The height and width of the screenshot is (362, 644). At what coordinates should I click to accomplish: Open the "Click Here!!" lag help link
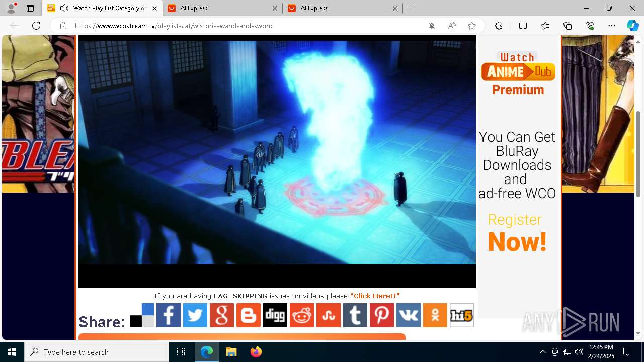coord(375,296)
